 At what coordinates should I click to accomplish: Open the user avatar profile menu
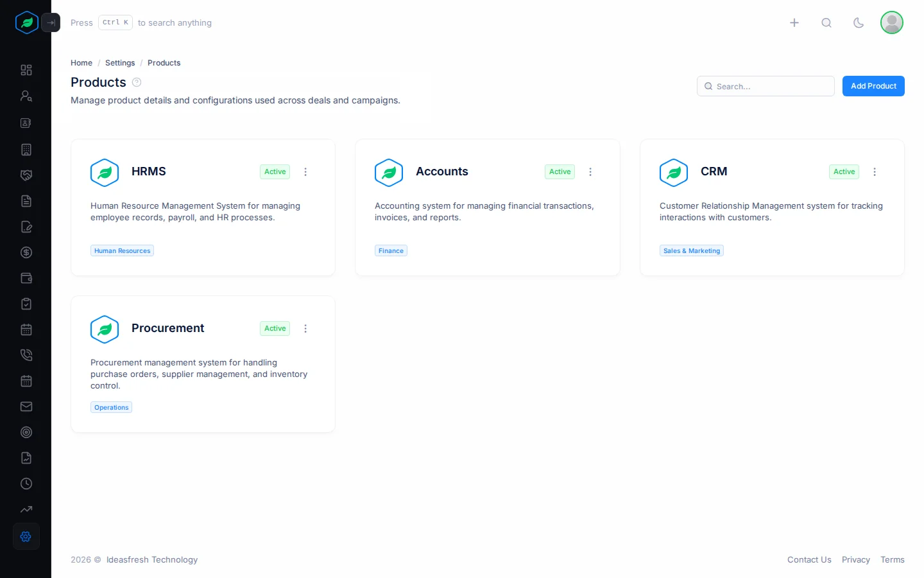[892, 22]
